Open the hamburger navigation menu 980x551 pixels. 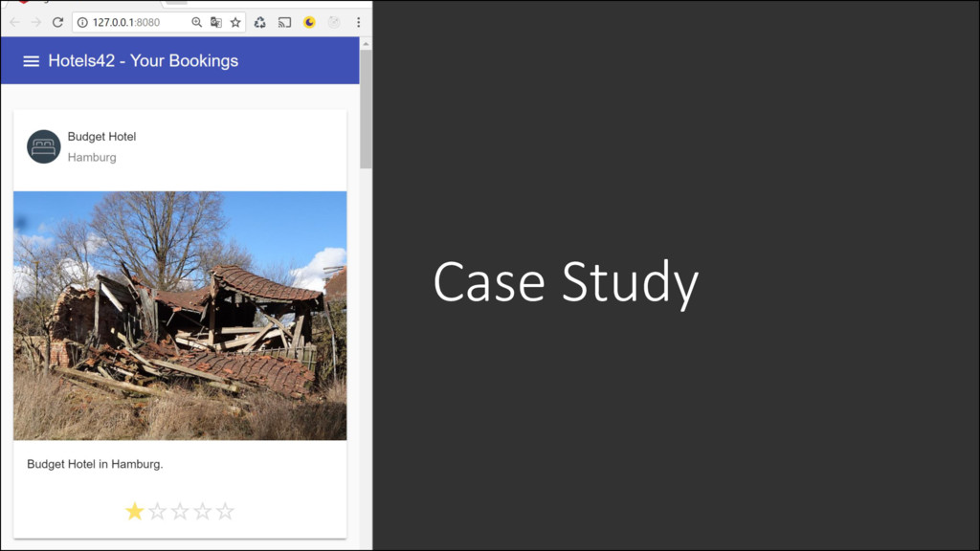(x=31, y=60)
